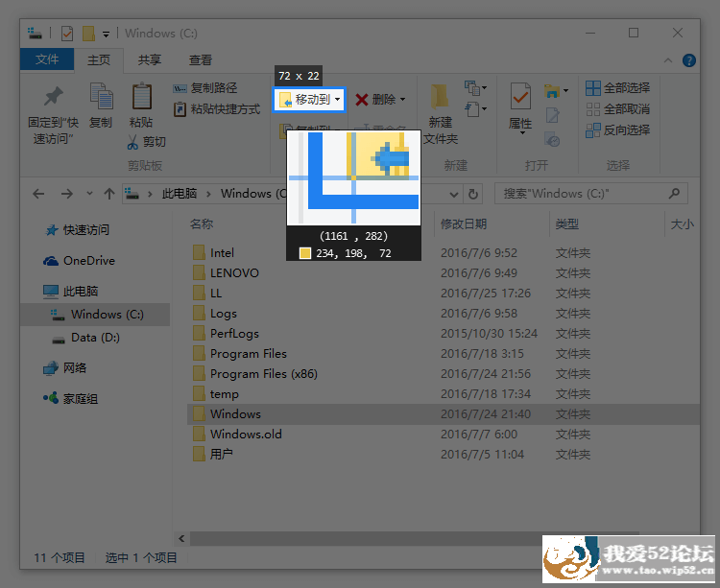This screenshot has height=588, width=720.
Task: Click the title bar Properties quick-access icon
Action: click(x=67, y=34)
